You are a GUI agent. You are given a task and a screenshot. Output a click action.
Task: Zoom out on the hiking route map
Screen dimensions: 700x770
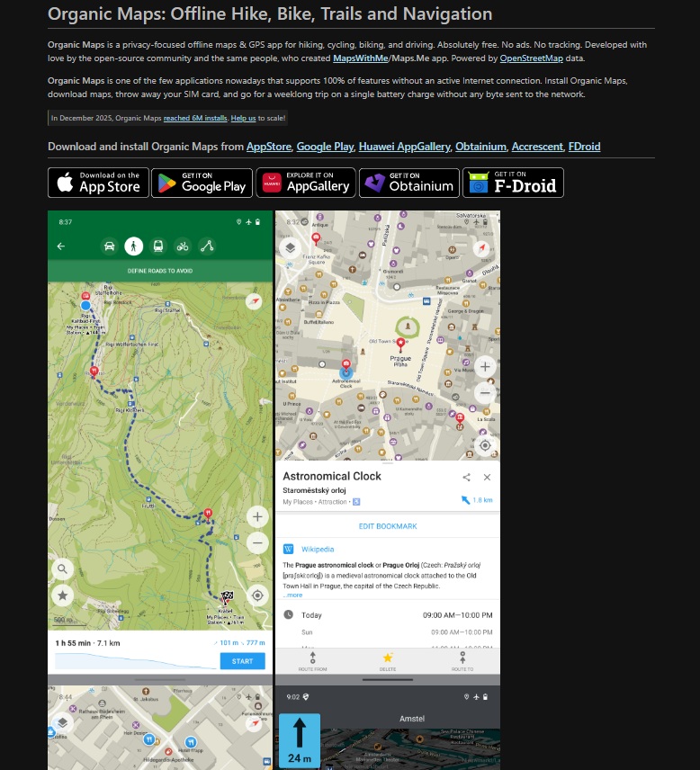(x=257, y=543)
